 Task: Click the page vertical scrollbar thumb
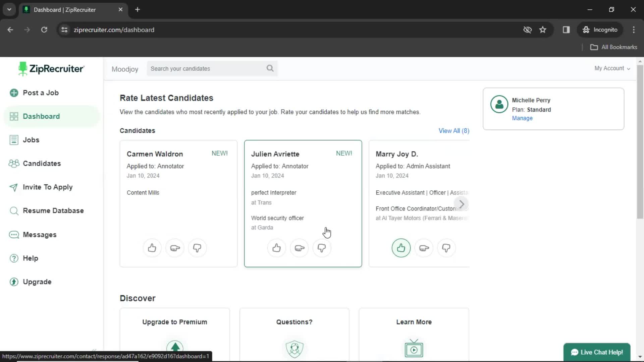coord(640,142)
